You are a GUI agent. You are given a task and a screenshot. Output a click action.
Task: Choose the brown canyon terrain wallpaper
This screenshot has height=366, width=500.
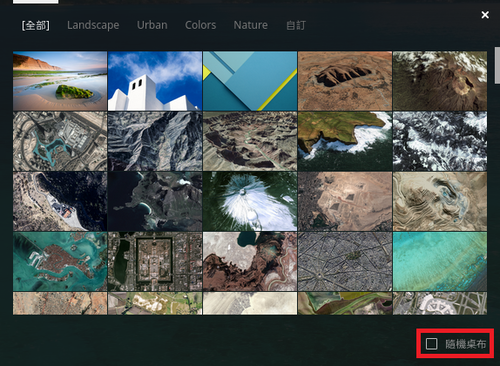click(250, 141)
